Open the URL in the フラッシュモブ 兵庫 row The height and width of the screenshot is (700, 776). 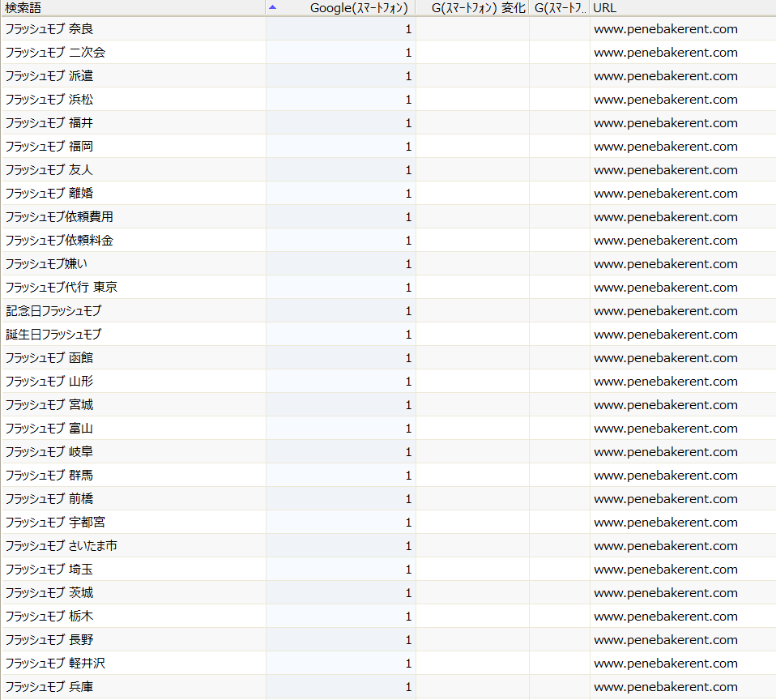(x=665, y=687)
